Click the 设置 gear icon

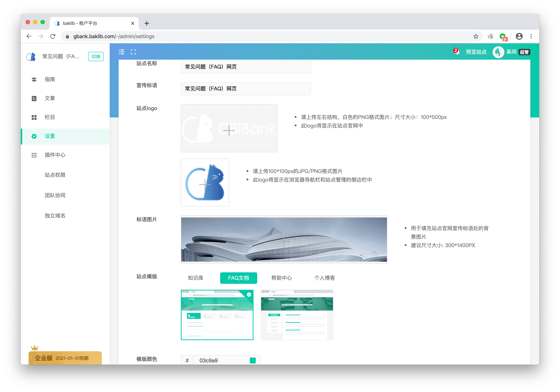pyautogui.click(x=34, y=136)
